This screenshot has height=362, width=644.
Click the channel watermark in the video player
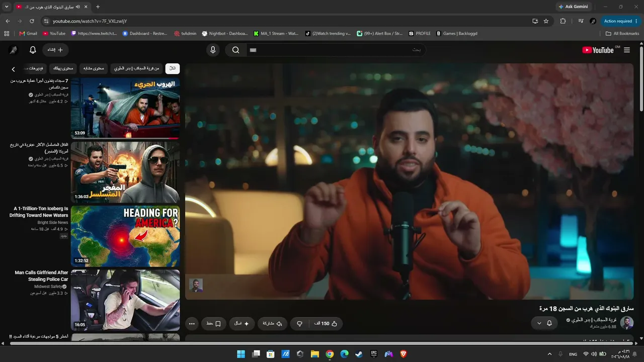click(196, 286)
